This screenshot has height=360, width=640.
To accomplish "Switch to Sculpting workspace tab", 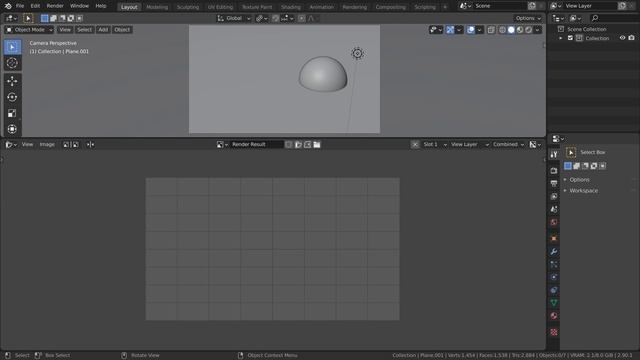I will (188, 7).
